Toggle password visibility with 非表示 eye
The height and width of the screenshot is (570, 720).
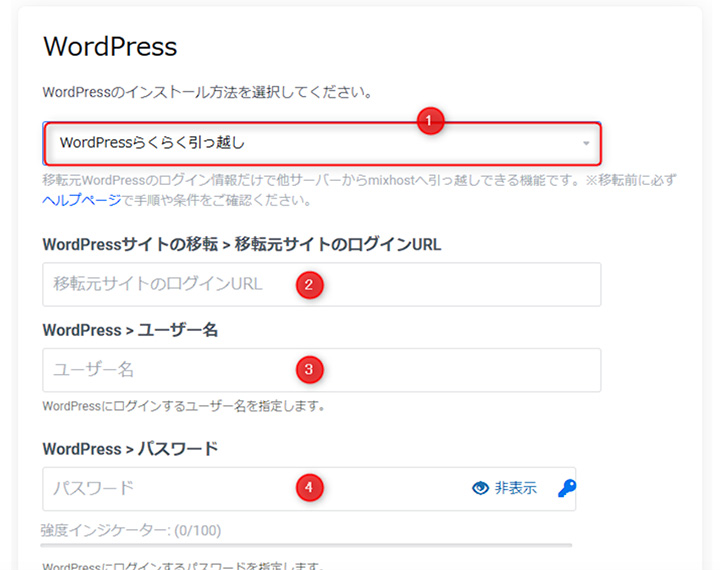(x=504, y=488)
